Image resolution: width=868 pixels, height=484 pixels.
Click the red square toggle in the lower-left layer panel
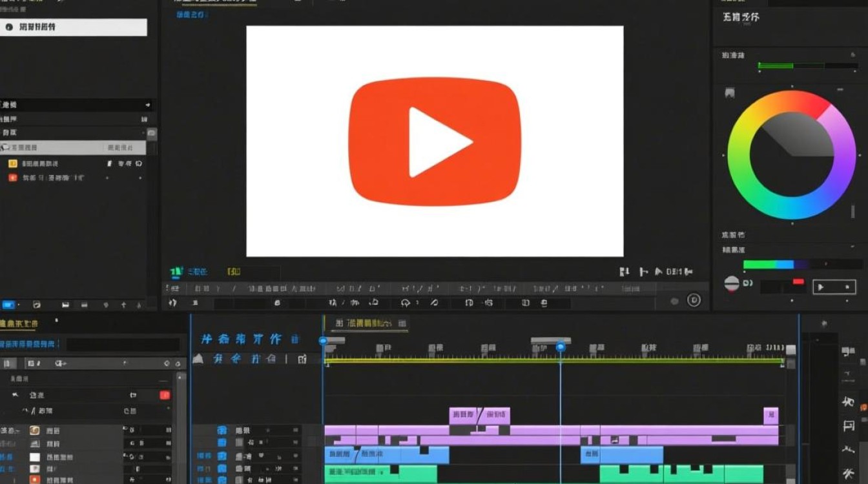click(x=165, y=395)
